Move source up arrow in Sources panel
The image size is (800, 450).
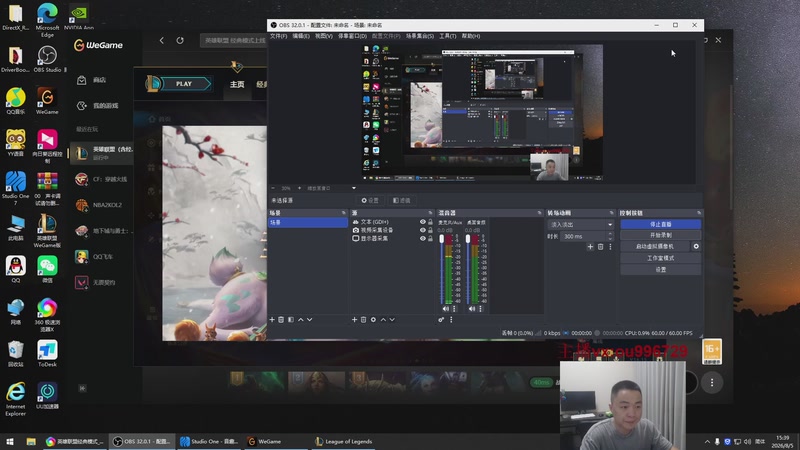383,320
